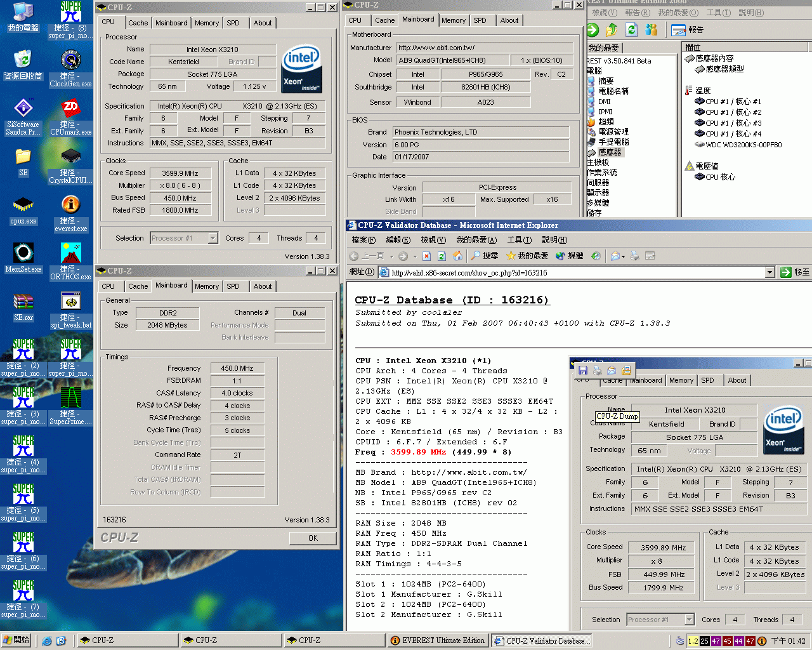Click the WDC WD3200KS-00PFB0 row in EVEREST
Viewport: 812px width, 650px height.
(738, 145)
